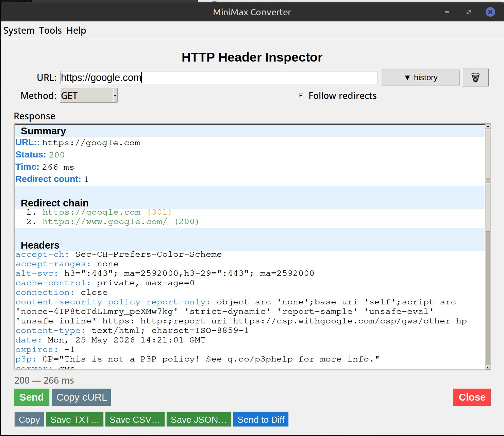Focus the URL input field
This screenshot has height=436, width=504.
(219, 78)
